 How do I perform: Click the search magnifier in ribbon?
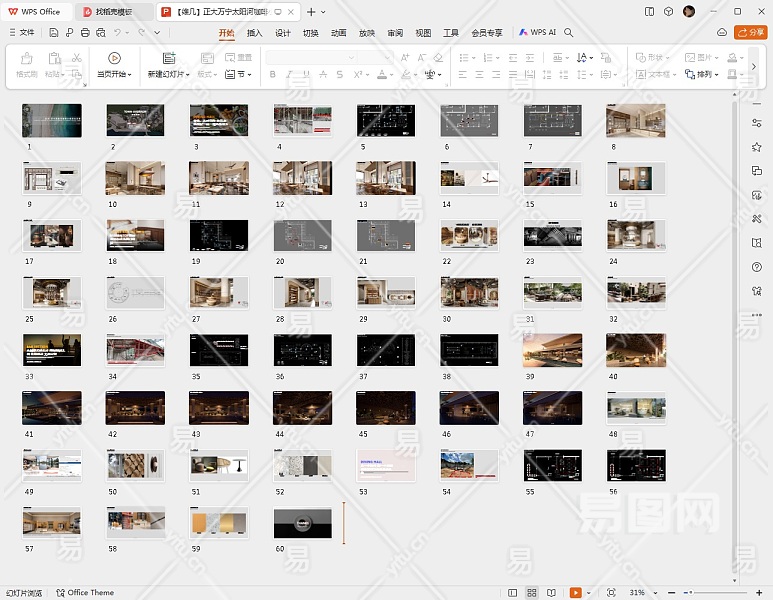pyautogui.click(x=569, y=32)
